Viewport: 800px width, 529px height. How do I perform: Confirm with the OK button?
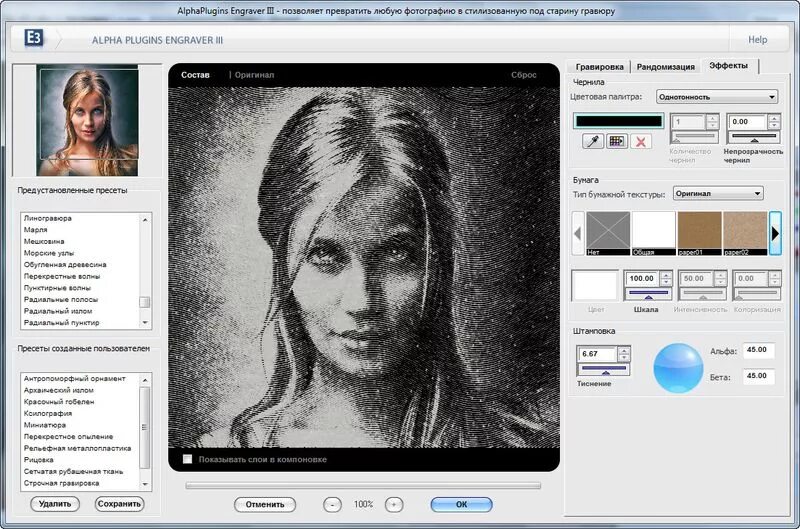461,505
